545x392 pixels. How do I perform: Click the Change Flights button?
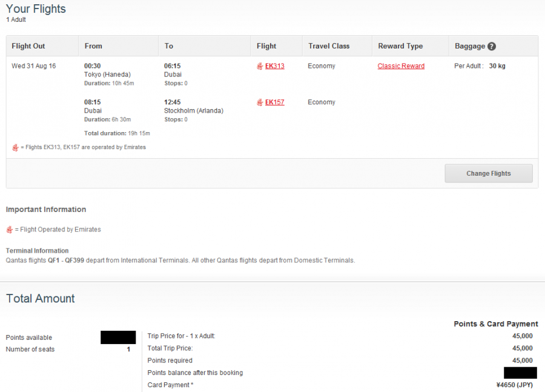tap(489, 173)
